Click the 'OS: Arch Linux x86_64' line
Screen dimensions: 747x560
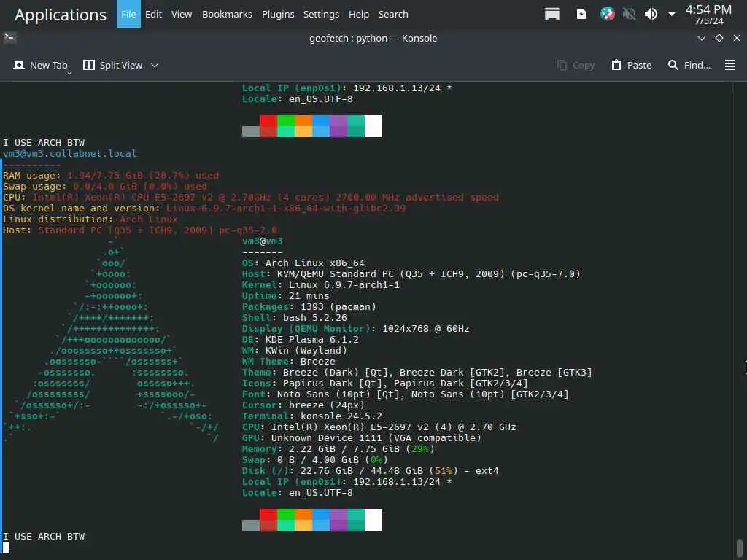(x=303, y=262)
